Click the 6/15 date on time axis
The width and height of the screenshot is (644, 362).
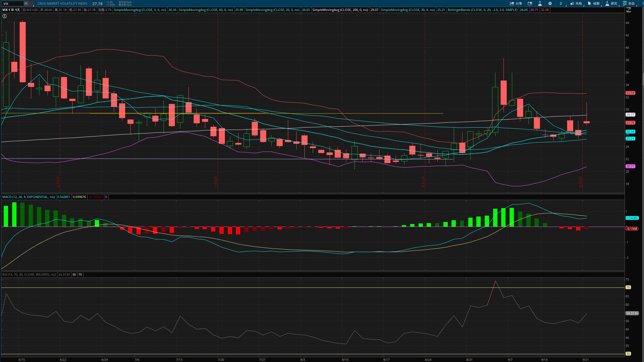(22, 360)
